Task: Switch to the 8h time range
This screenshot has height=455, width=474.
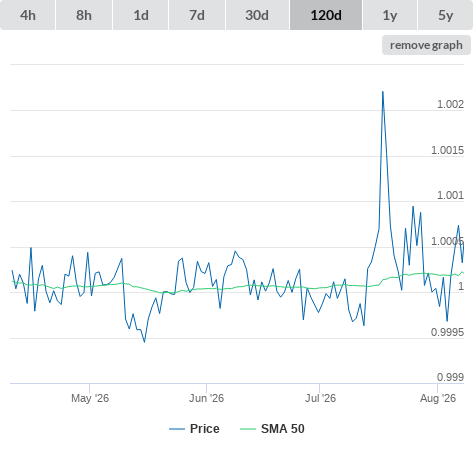Action: [84, 15]
